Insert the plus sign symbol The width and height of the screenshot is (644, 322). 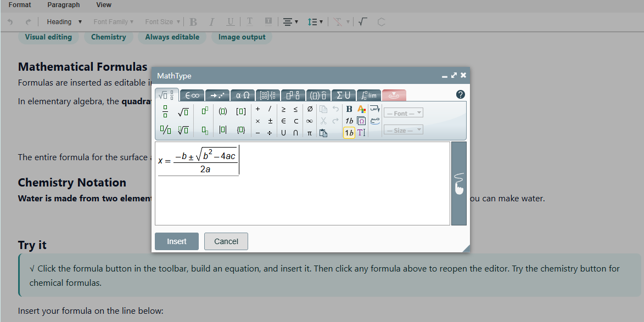point(257,109)
